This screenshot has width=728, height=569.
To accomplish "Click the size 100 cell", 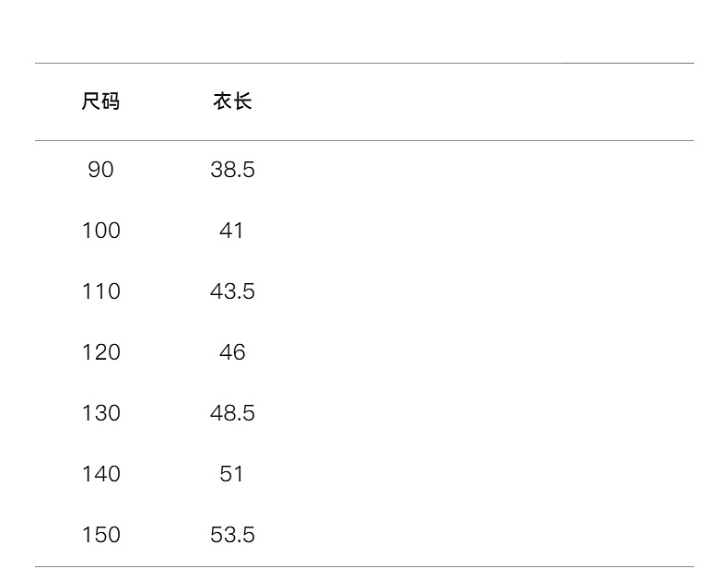I will coord(100,231).
